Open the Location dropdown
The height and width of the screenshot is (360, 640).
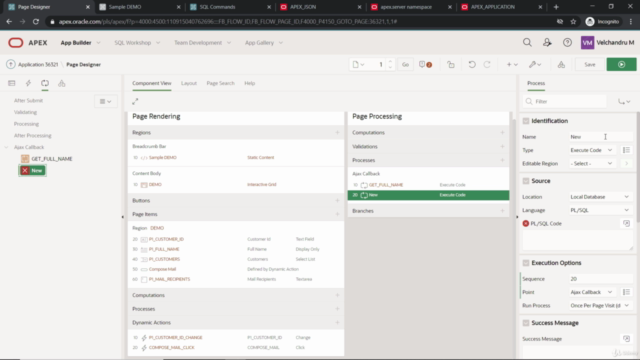point(600,197)
